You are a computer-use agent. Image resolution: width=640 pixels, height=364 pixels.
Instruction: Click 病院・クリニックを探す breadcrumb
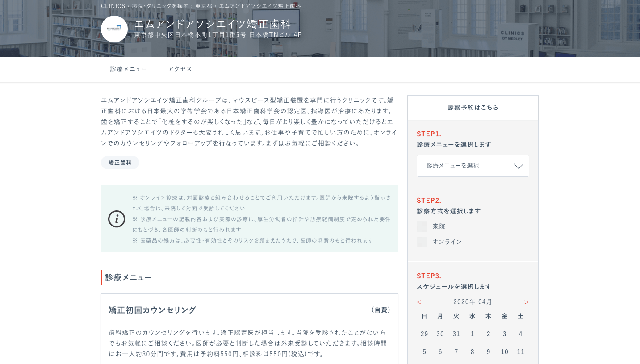[x=160, y=6]
